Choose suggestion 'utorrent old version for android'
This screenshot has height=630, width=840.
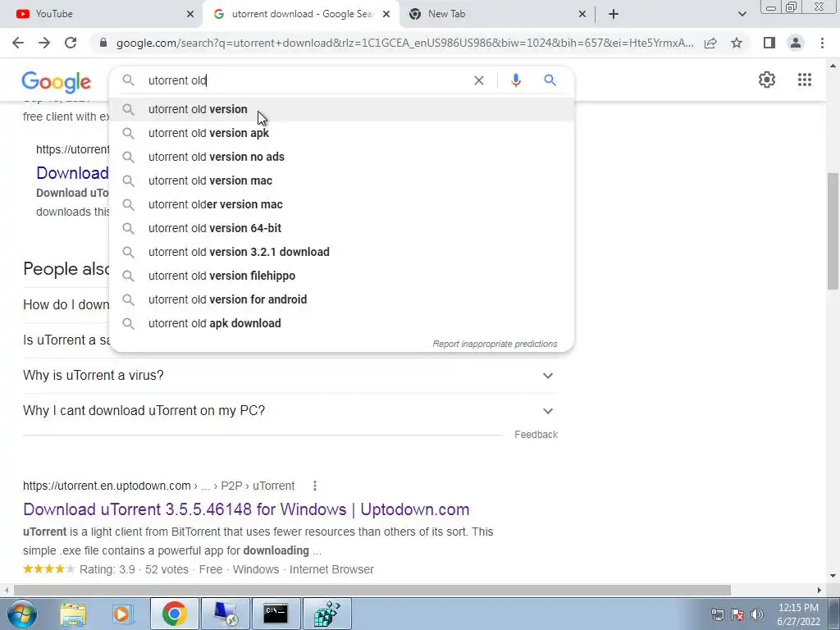[342, 299]
